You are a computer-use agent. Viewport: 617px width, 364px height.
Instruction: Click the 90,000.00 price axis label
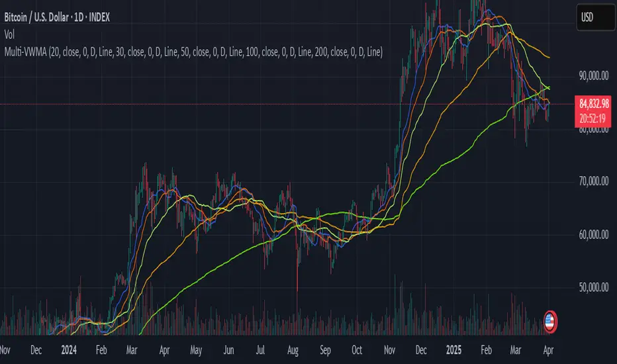[593, 75]
